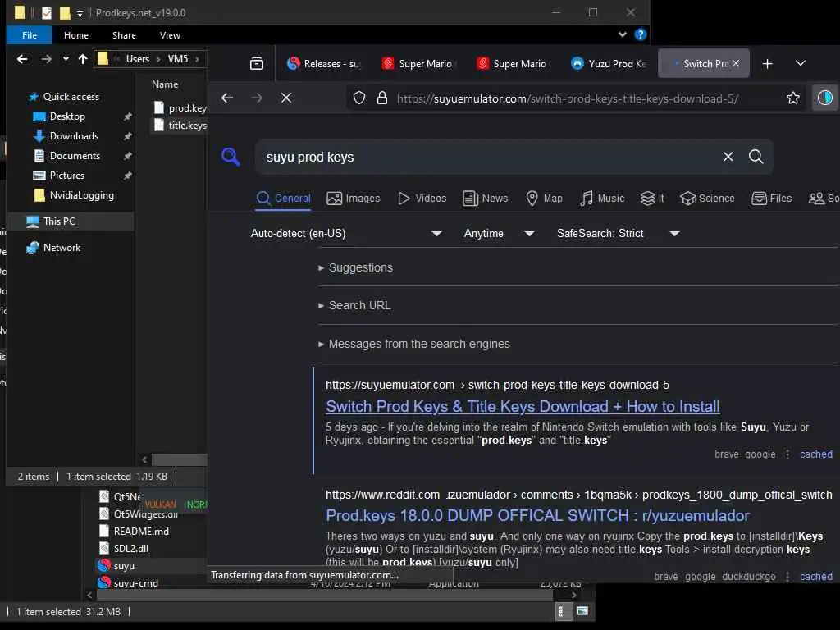List all tabs with the chevron button
Viewport: 840px width, 630px height.
click(x=801, y=63)
